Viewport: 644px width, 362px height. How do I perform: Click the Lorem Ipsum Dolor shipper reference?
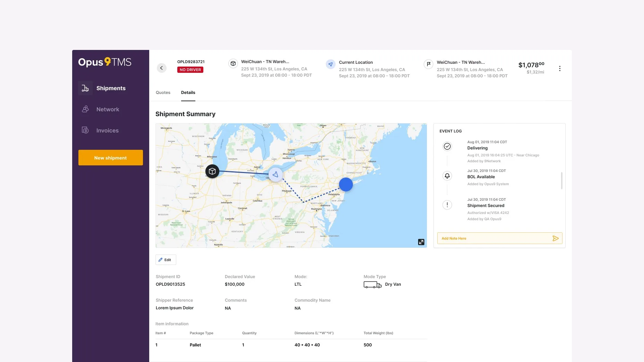coord(175,308)
